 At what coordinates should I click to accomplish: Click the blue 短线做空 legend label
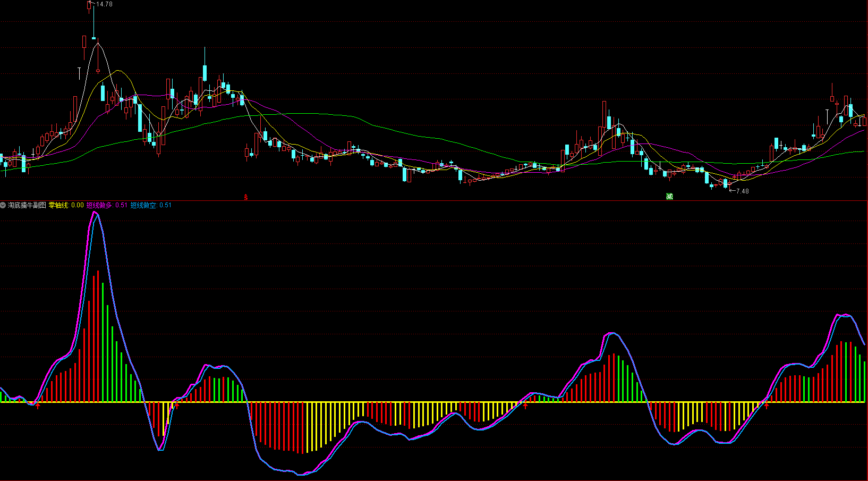(143, 205)
